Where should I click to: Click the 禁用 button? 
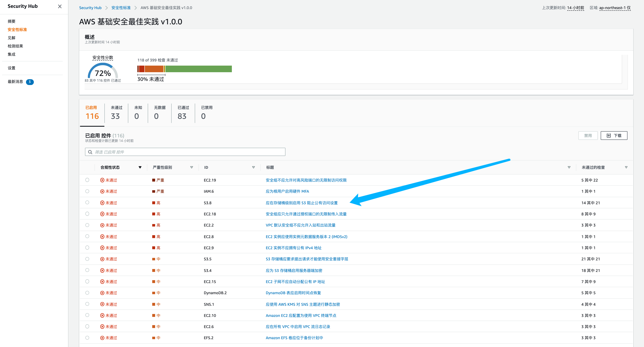(588, 136)
